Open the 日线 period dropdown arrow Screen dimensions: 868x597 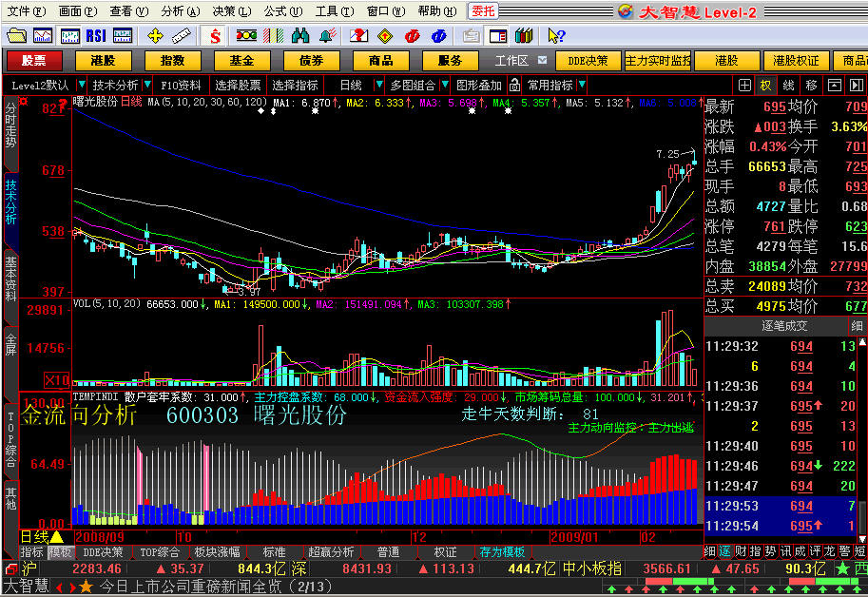(378, 85)
